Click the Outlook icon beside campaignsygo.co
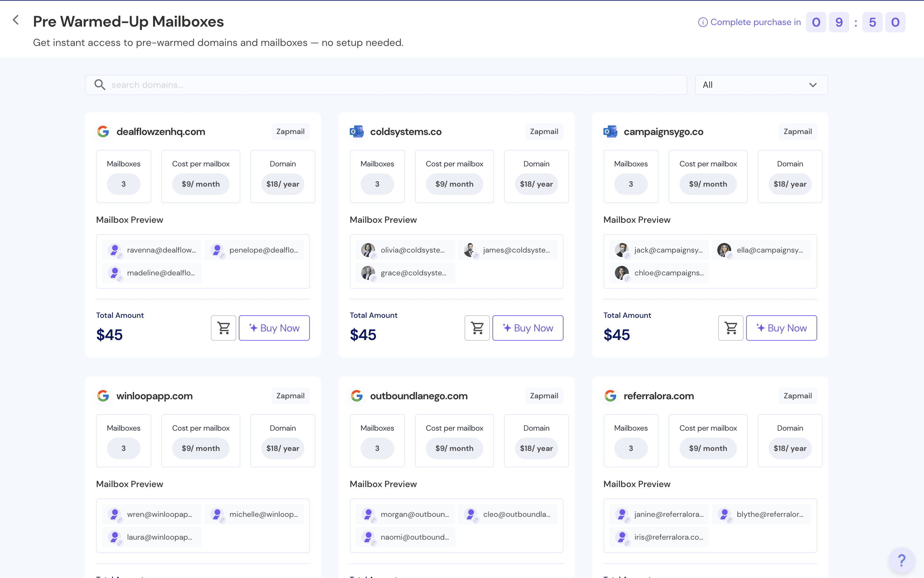The image size is (924, 578). [x=610, y=131]
